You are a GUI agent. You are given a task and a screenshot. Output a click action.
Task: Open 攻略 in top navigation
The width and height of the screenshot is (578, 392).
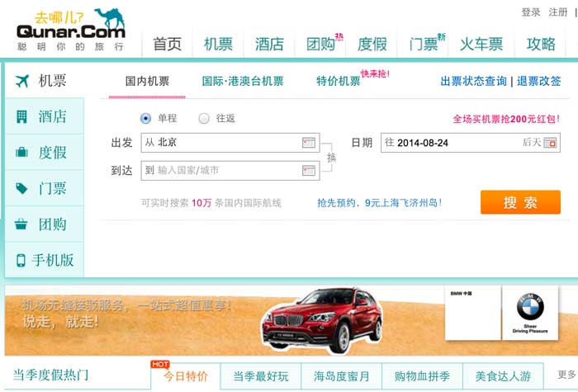pos(541,45)
